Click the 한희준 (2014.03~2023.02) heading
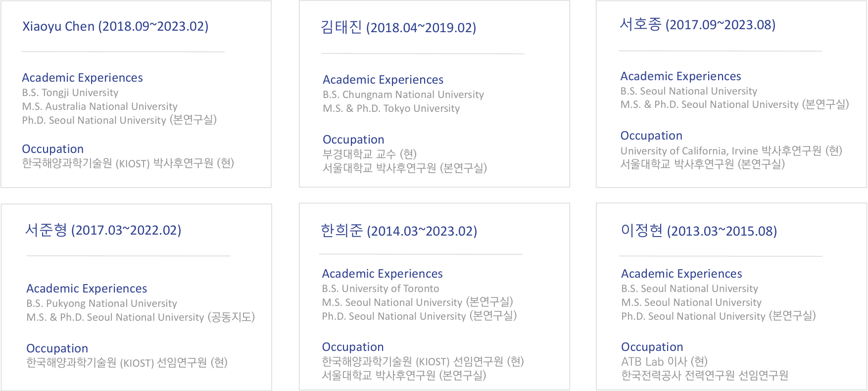Image resolution: width=868 pixels, height=391 pixels. pos(399,231)
